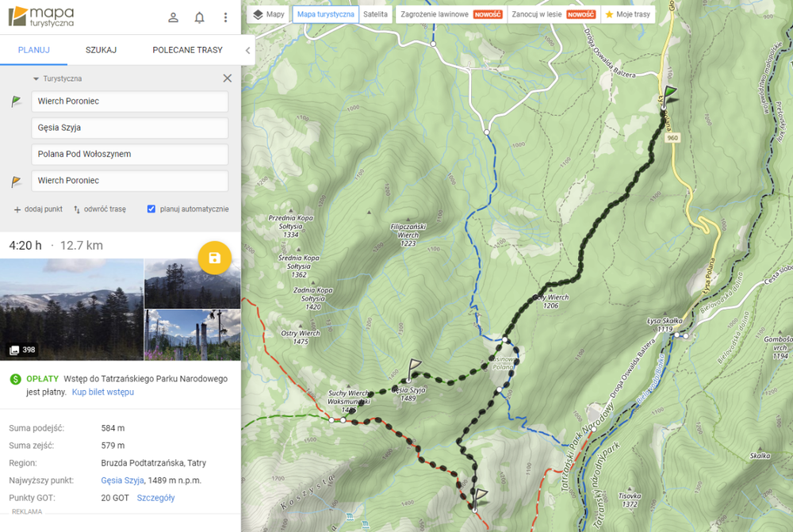Open the POLECANE TRASY tab
The height and width of the screenshot is (532, 793).
[x=187, y=50]
